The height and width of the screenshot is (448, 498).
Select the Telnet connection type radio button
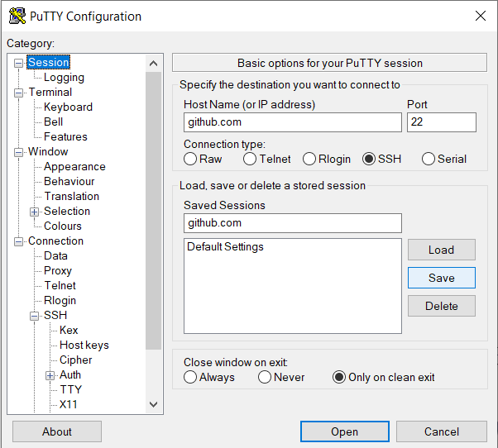click(x=250, y=159)
